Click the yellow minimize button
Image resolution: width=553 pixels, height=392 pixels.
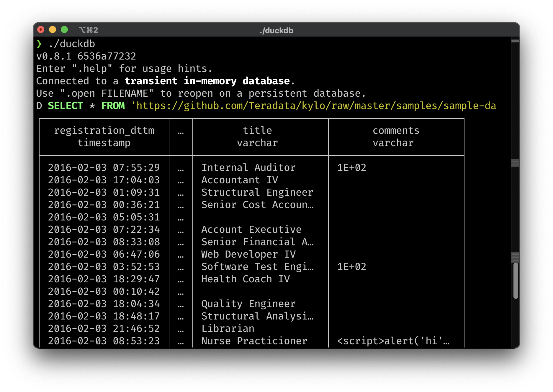pos(53,29)
